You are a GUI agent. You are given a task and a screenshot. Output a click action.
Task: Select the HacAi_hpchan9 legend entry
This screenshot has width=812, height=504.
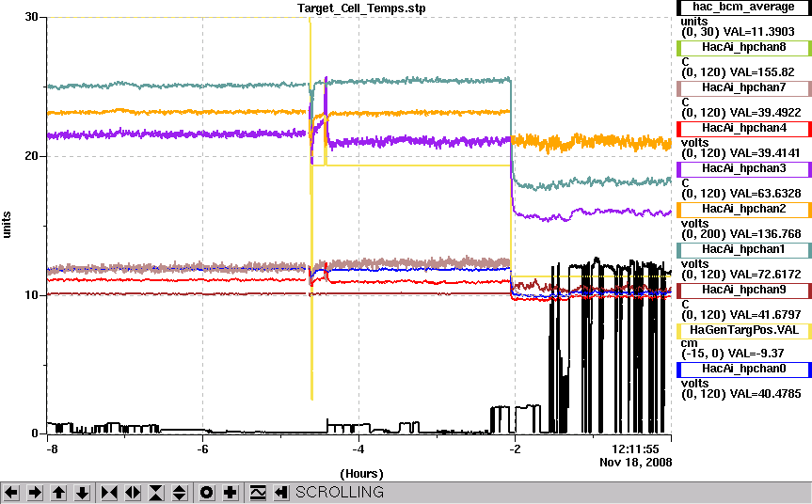pyautogui.click(x=743, y=290)
